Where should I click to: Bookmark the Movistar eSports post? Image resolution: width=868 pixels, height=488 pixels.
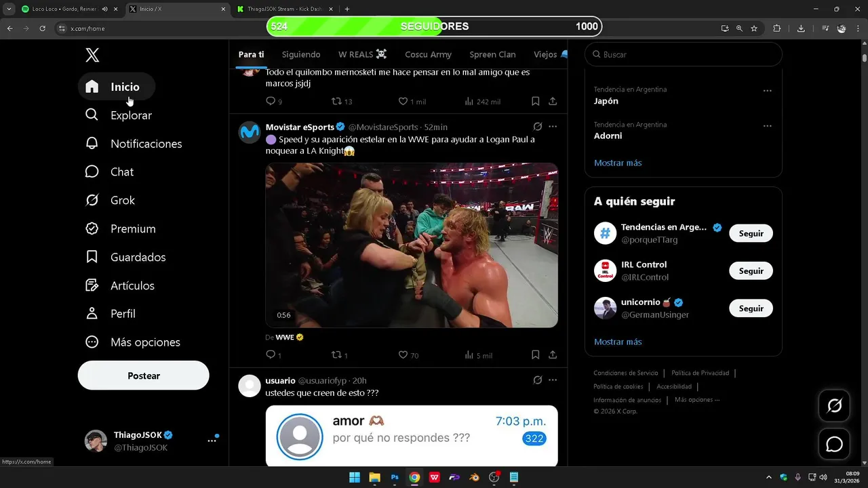535,354
